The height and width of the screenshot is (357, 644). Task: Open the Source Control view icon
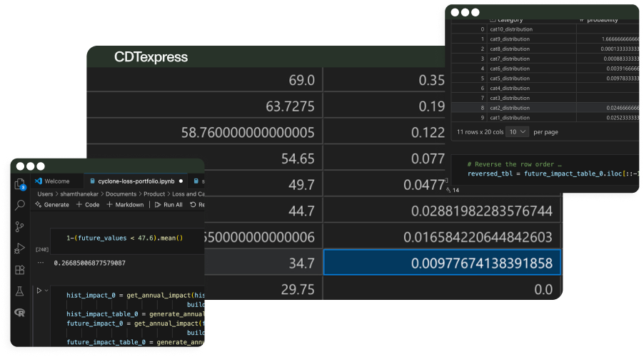click(20, 226)
